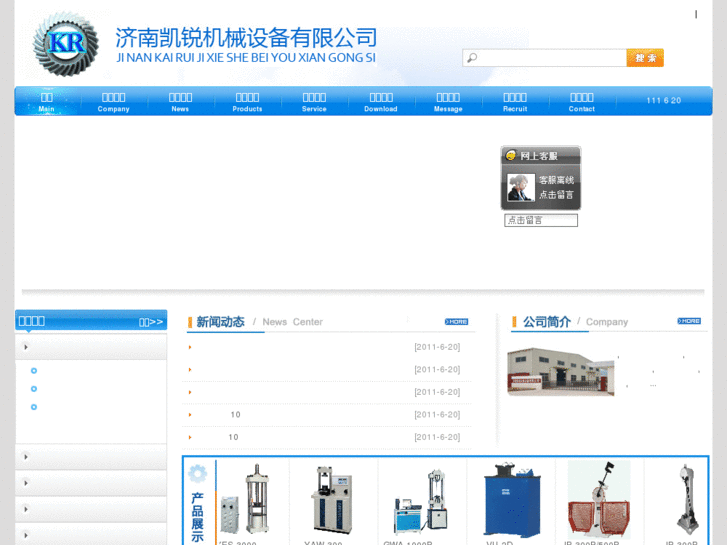Click the 点击留言 link beside agent photo

556,195
